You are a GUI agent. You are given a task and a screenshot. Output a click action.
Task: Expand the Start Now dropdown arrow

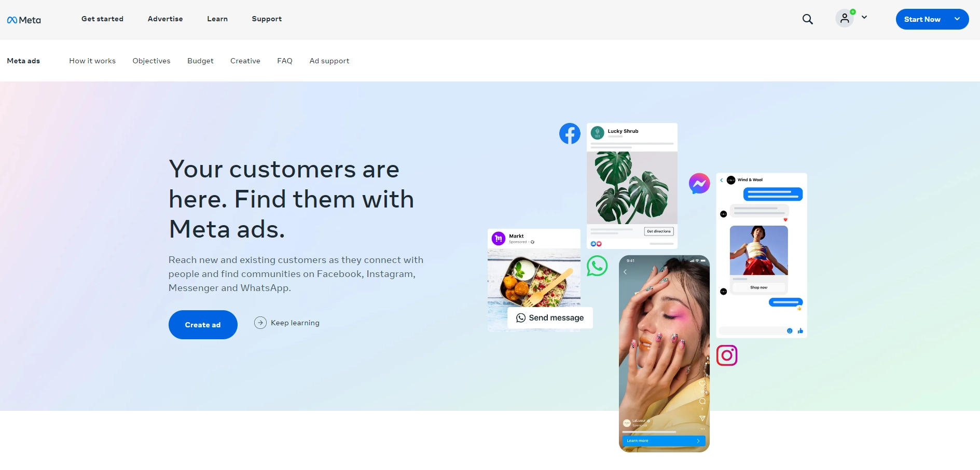(957, 19)
